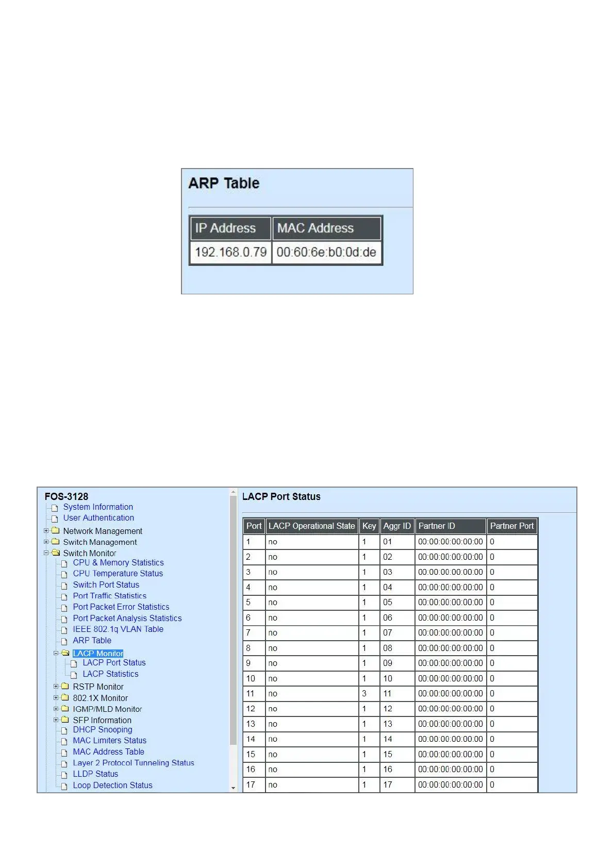614x868 pixels.
Task: Open Switch Port Status
Action: click(106, 585)
